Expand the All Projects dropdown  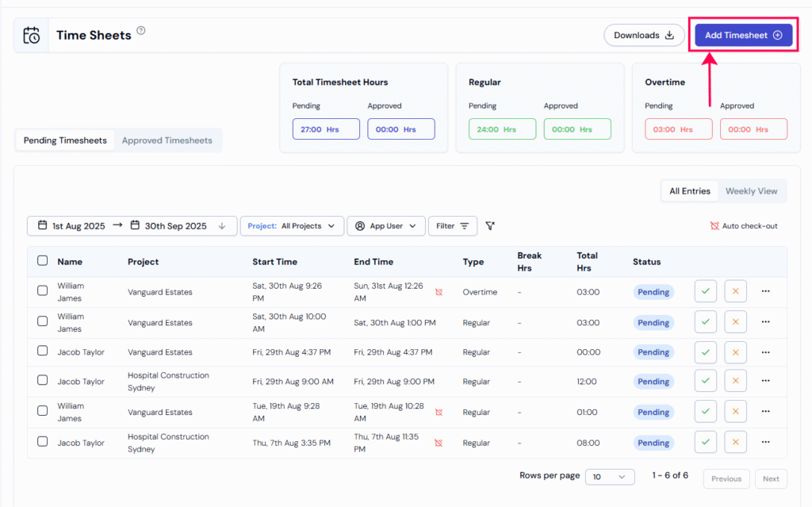292,226
